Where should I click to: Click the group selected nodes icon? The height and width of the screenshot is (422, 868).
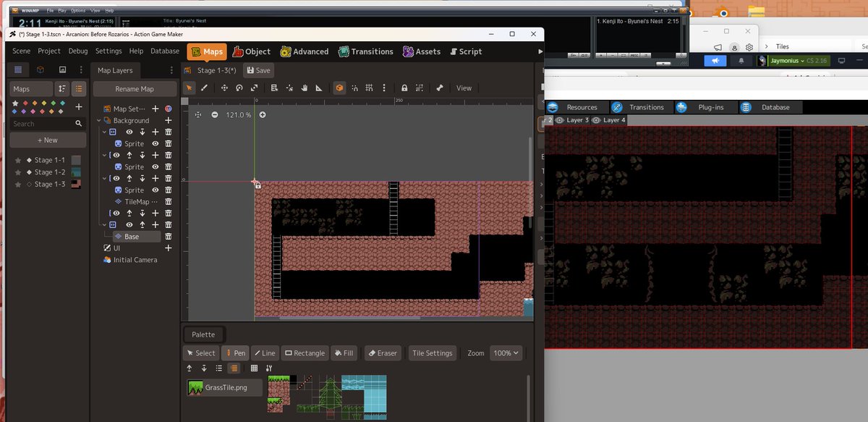click(x=419, y=88)
